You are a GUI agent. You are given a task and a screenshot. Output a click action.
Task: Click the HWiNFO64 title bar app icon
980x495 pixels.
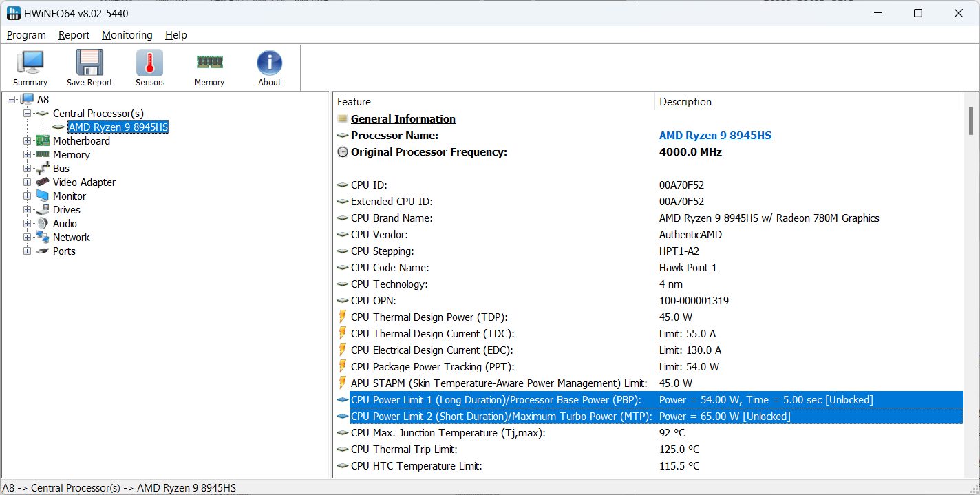14,13
